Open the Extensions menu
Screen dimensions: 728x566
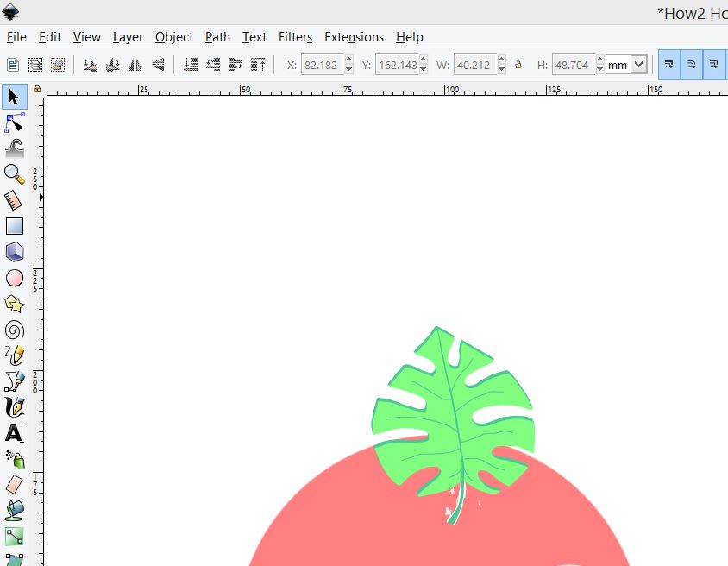click(x=354, y=37)
